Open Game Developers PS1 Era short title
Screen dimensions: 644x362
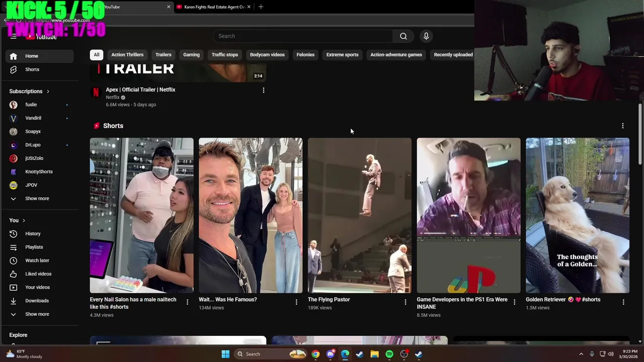pyautogui.click(x=462, y=303)
